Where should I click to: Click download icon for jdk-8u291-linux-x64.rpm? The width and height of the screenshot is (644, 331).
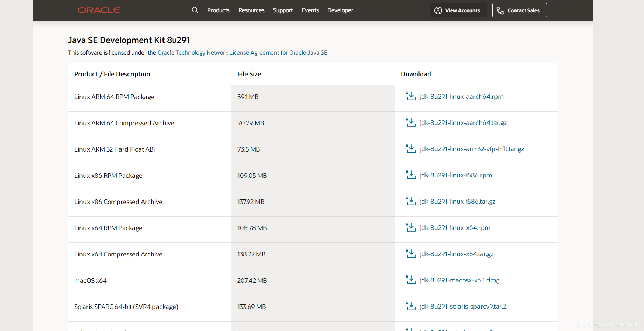tap(410, 227)
